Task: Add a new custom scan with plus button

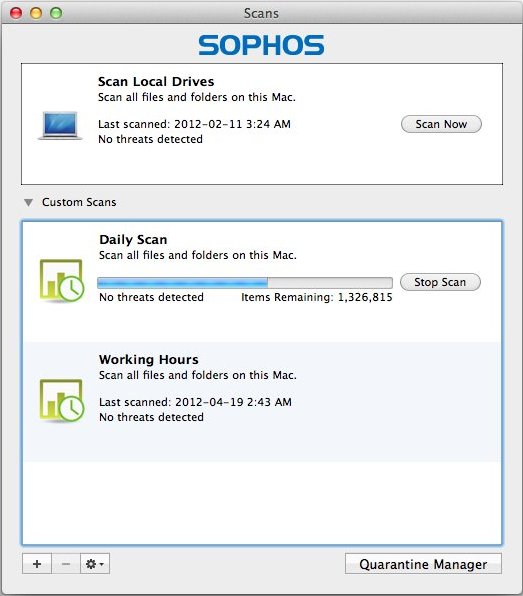Action: tap(37, 564)
